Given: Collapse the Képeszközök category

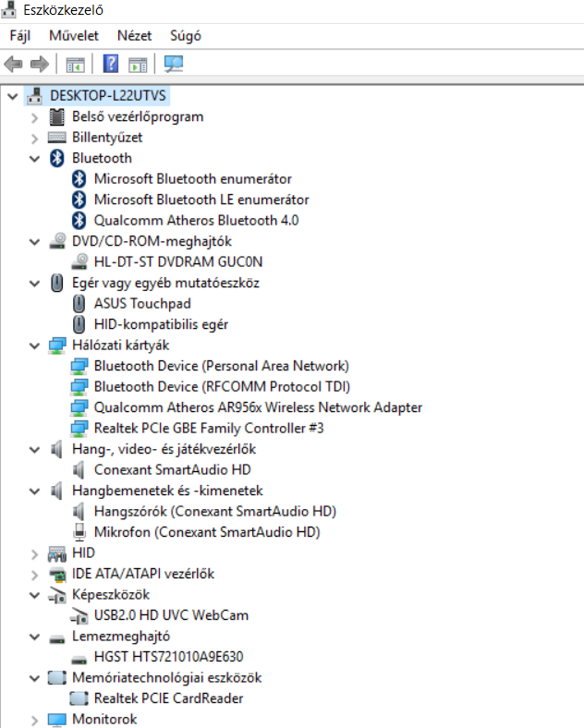Looking at the screenshot, I should coord(34,595).
